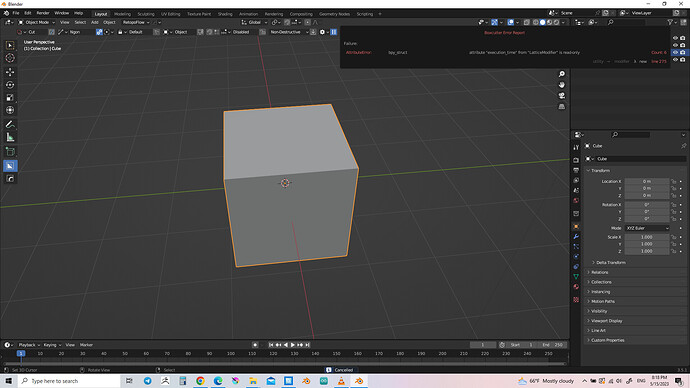Open the XYZ Euler rotation mode dropdown

point(647,228)
